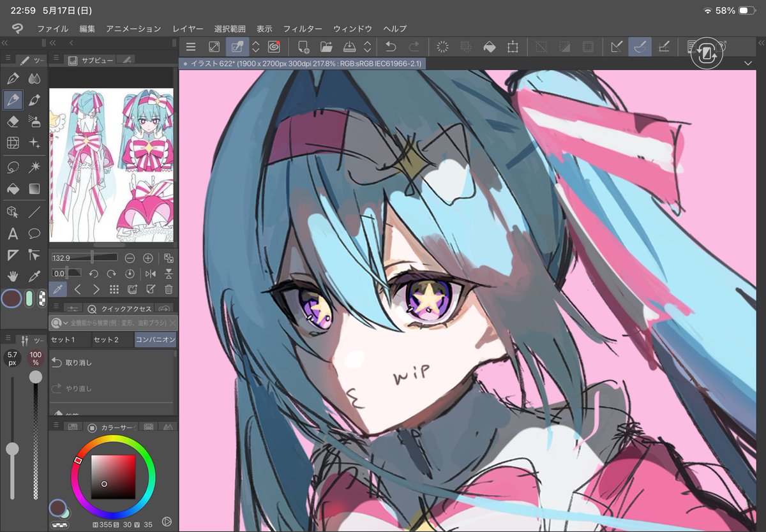Pick the Eyedropper tool in tool palette

point(34,277)
